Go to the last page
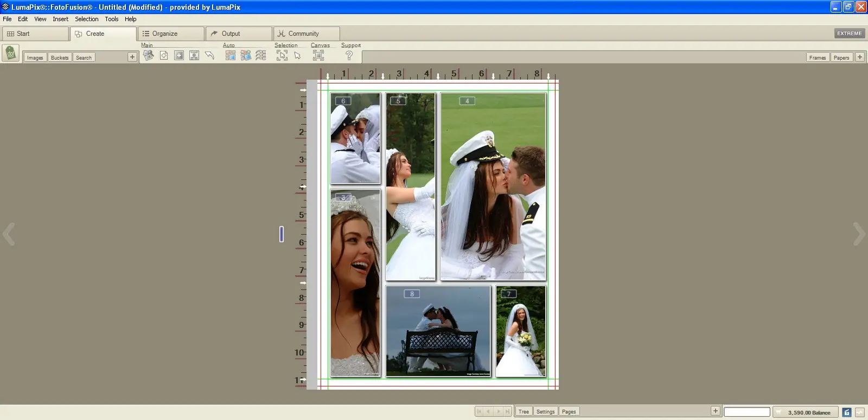 click(507, 411)
